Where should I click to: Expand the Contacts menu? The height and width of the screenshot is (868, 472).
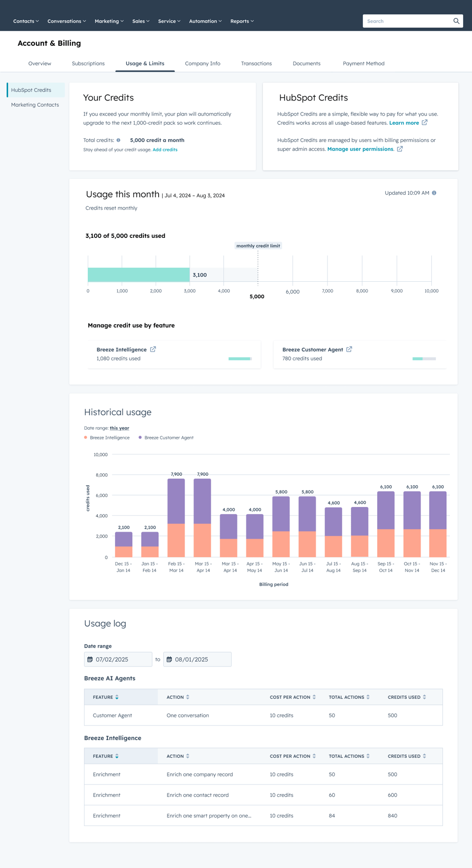tap(26, 21)
